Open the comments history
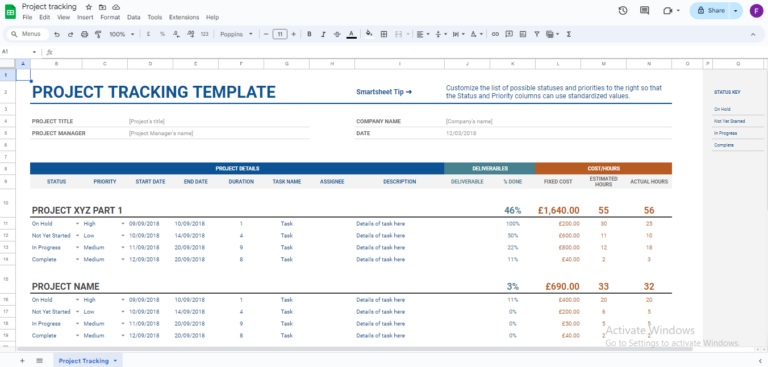The image size is (768, 367). 645,10
